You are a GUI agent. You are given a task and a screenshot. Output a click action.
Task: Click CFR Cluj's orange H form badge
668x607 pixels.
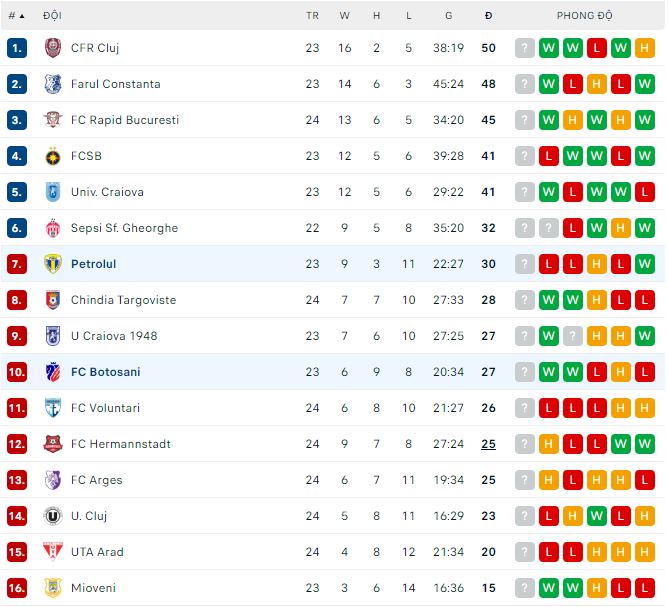644,48
